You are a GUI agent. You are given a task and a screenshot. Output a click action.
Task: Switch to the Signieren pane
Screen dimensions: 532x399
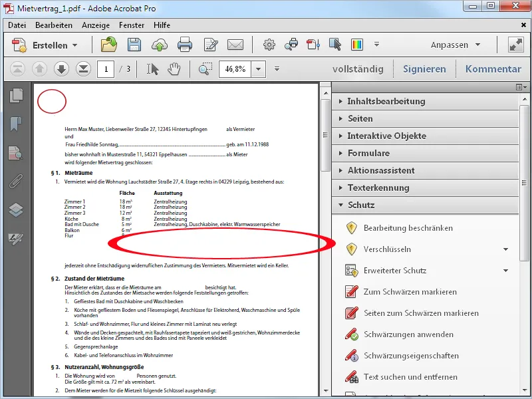(x=424, y=69)
